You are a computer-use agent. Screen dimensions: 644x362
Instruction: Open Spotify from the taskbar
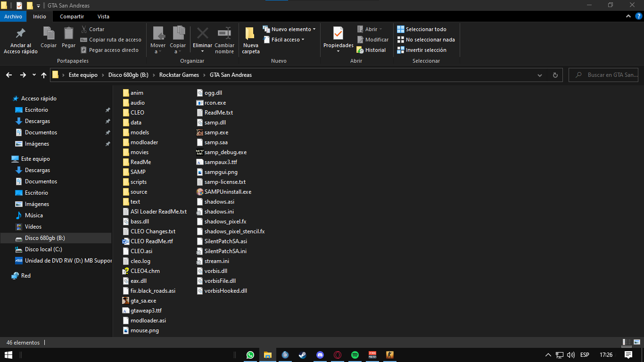pos(355,355)
